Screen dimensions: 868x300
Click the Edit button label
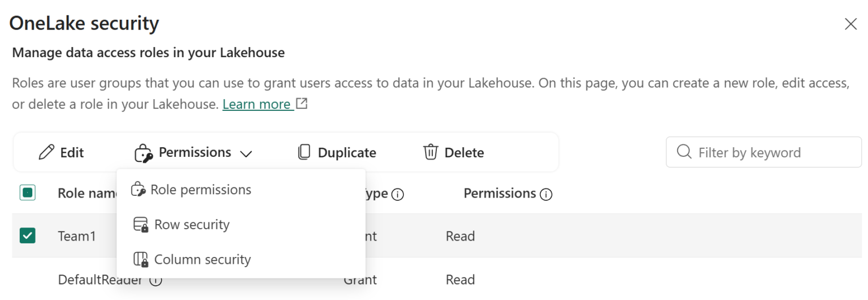pyautogui.click(x=72, y=153)
